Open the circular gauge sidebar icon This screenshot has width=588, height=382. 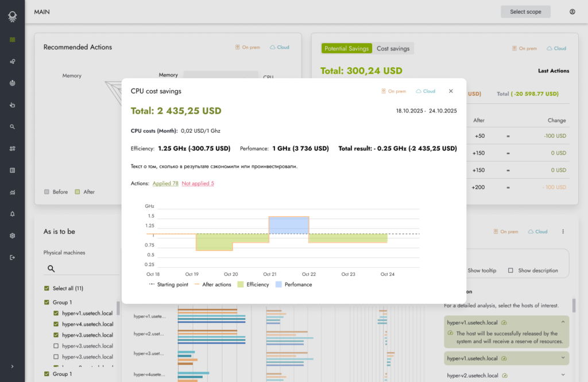(13, 83)
